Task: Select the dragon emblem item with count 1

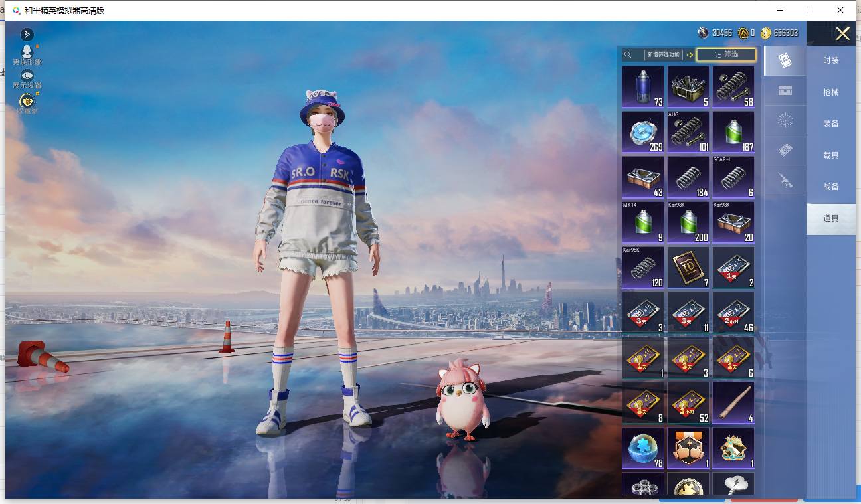Action: pos(733,448)
